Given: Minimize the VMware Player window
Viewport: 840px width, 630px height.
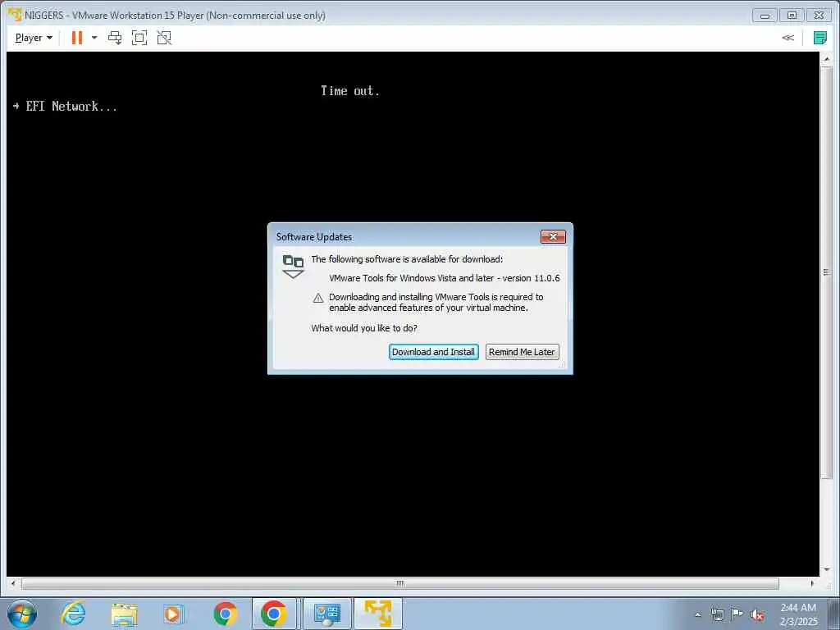Looking at the screenshot, I should (x=765, y=16).
